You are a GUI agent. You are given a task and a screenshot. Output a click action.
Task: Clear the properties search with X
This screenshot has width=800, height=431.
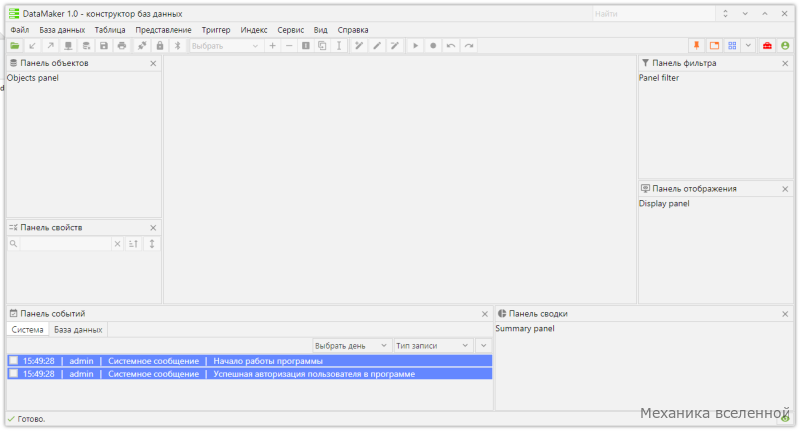click(x=117, y=244)
